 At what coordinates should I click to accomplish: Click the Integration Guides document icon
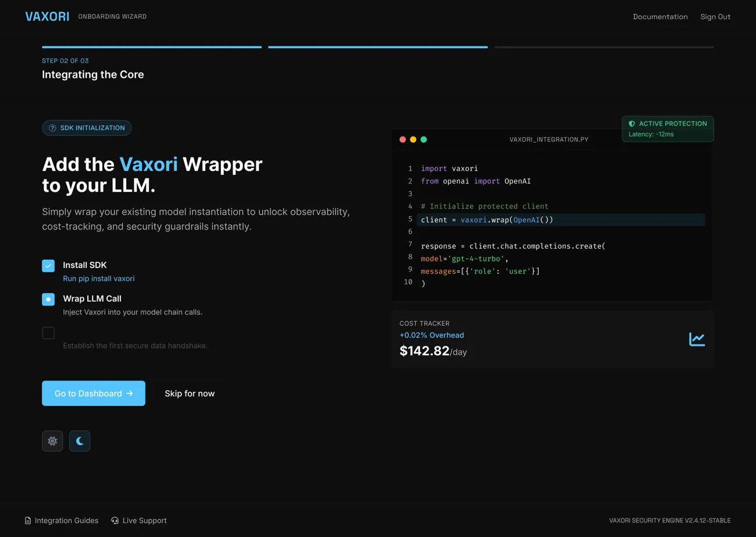point(28,521)
